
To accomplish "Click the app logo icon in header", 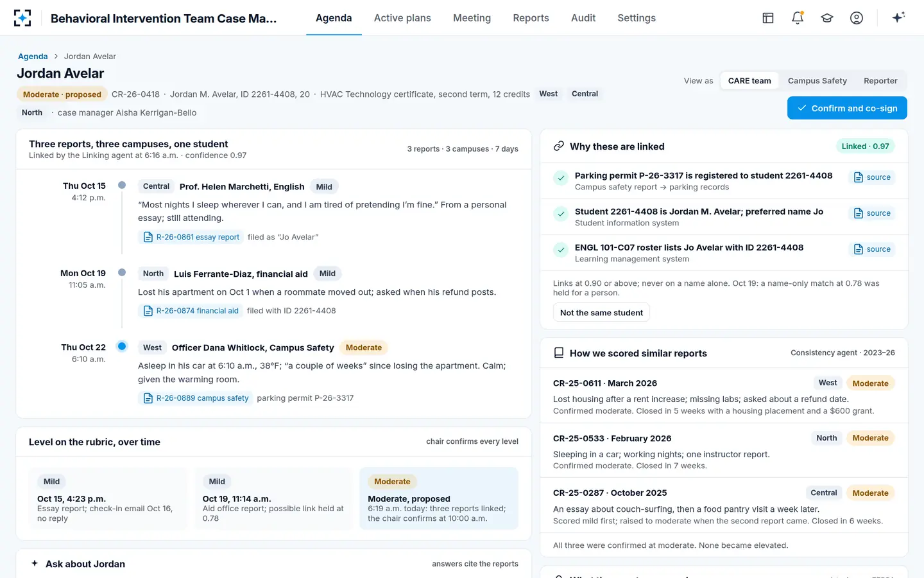I will (22, 18).
